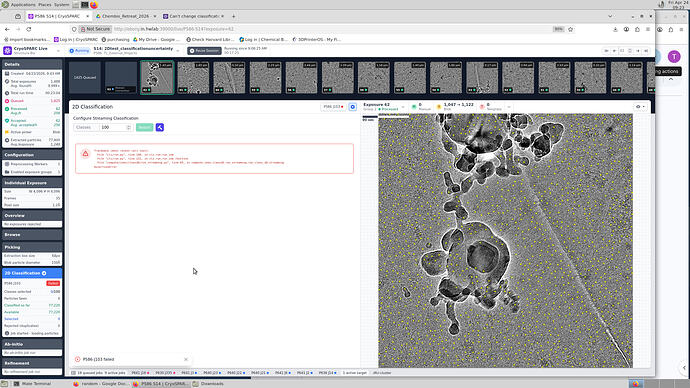Go to the next exposure arrow icon
690x388 pixels.
[638, 51]
